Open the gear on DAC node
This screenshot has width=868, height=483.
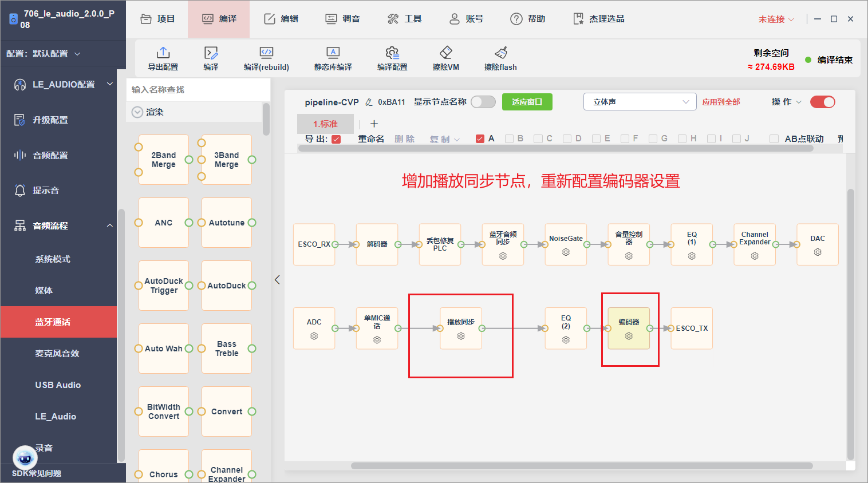818,252
